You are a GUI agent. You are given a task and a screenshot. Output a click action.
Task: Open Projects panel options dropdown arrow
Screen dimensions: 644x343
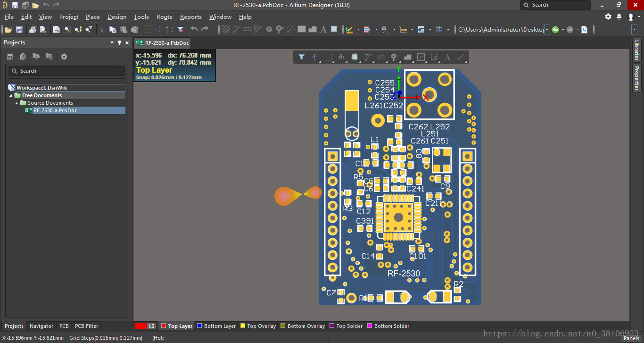pos(112,42)
